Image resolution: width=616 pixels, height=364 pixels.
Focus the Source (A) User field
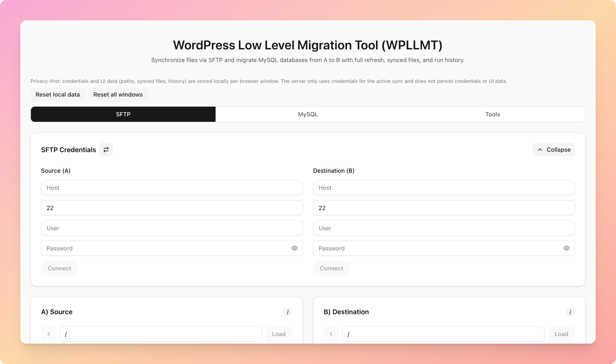[x=172, y=228]
